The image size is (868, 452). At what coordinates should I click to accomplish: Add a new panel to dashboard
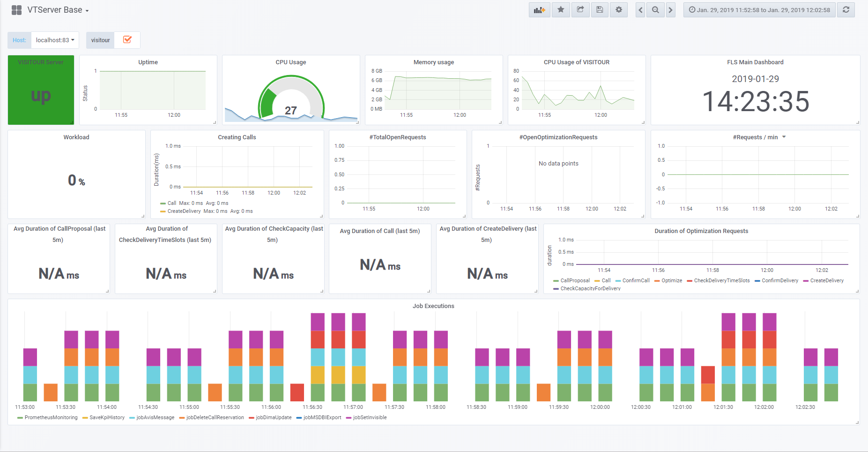540,10
